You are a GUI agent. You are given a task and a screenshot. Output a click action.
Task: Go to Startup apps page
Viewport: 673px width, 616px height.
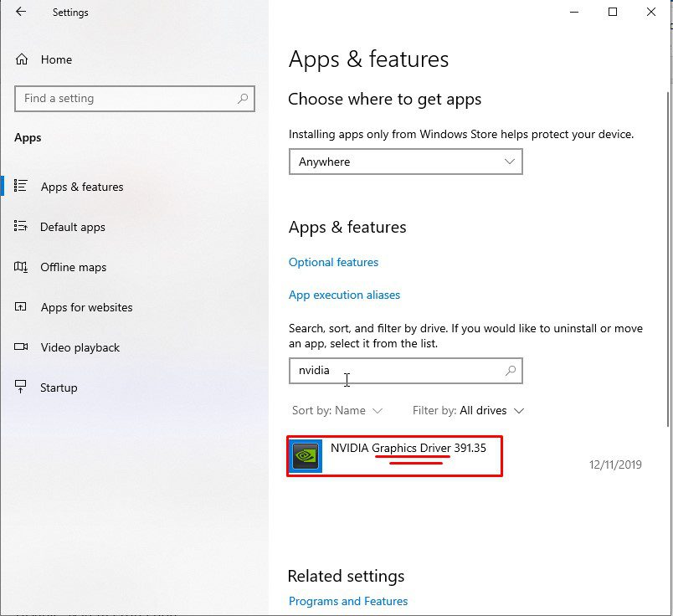click(x=59, y=388)
